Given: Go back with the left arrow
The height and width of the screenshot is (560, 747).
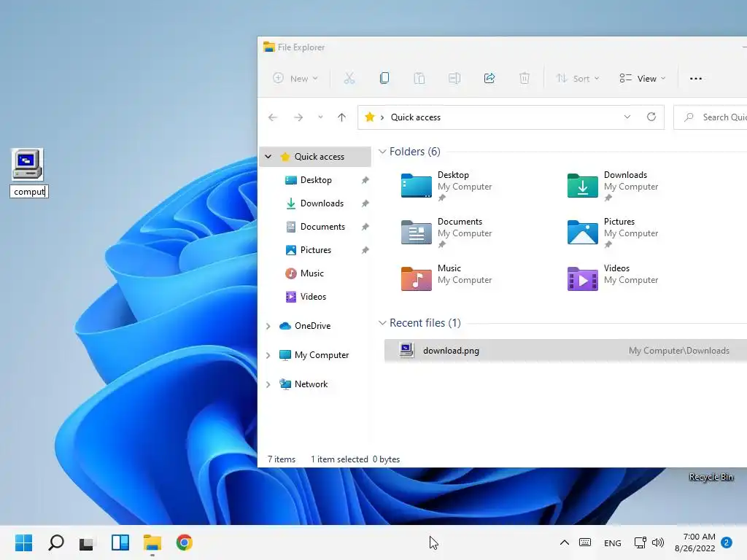Looking at the screenshot, I should [x=273, y=117].
